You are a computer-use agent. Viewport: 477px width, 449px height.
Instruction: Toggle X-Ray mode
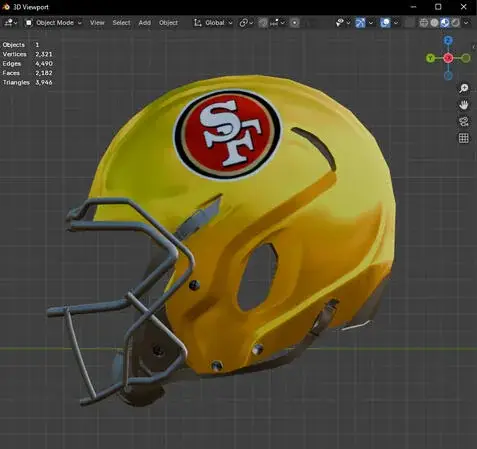tap(409, 23)
